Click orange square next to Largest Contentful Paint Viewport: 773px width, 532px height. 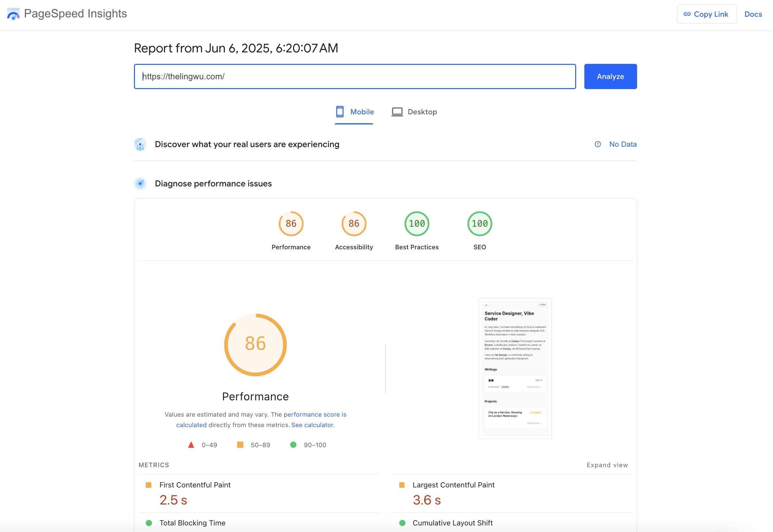[x=402, y=485]
